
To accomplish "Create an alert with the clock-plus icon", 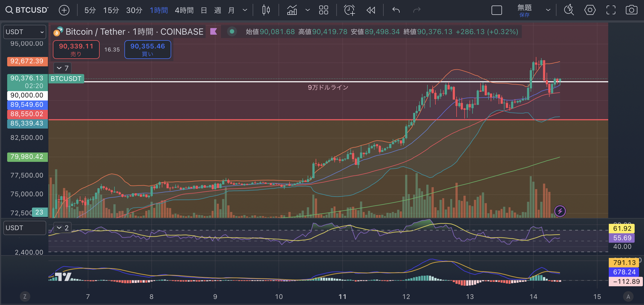I will click(349, 10).
